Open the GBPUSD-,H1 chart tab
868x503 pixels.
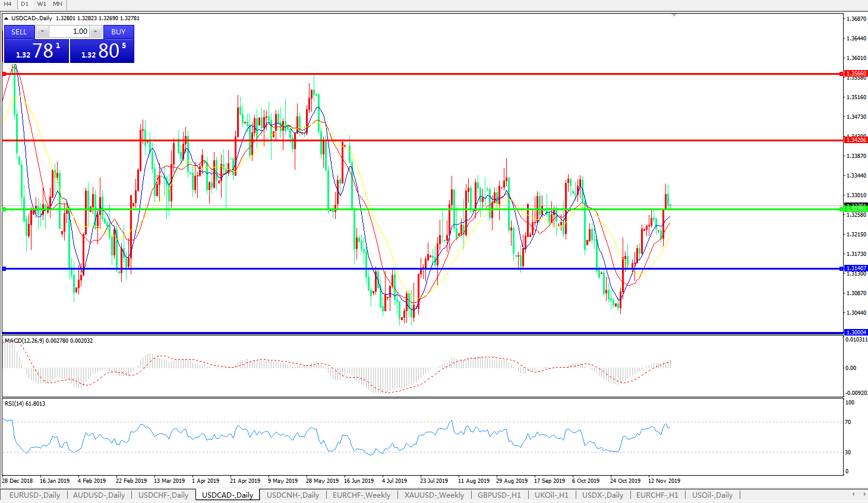pyautogui.click(x=499, y=495)
